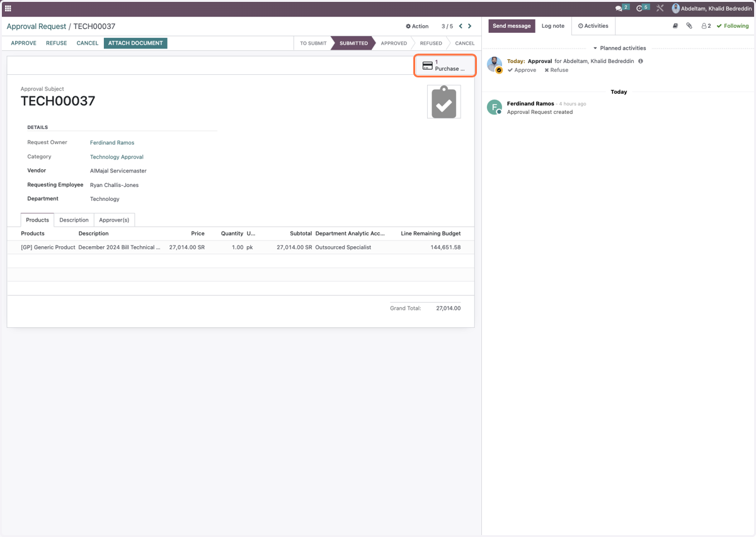Click December 2024 Bill Technical description cell
The image size is (756, 537).
[x=119, y=247]
